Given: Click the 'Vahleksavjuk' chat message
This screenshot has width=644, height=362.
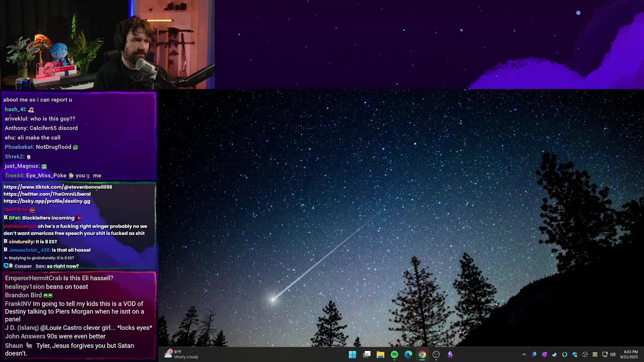Looking at the screenshot, I should click(x=75, y=230).
